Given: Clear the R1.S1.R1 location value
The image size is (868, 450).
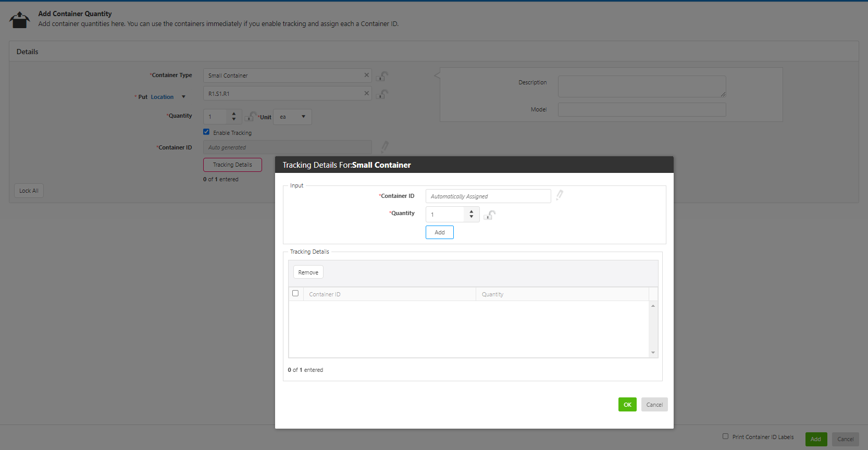Looking at the screenshot, I should click(x=366, y=93).
